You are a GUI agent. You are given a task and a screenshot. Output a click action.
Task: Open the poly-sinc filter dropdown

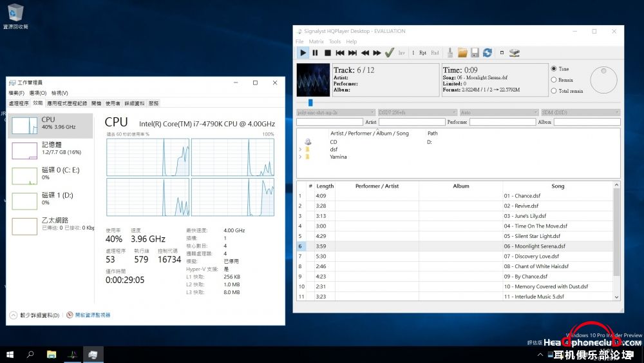(x=336, y=112)
